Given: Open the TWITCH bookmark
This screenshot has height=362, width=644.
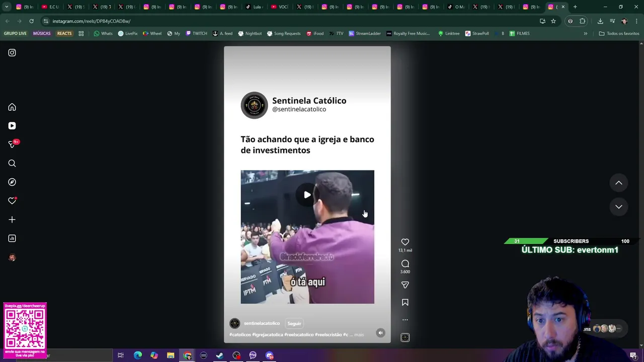Looking at the screenshot, I should (196, 34).
